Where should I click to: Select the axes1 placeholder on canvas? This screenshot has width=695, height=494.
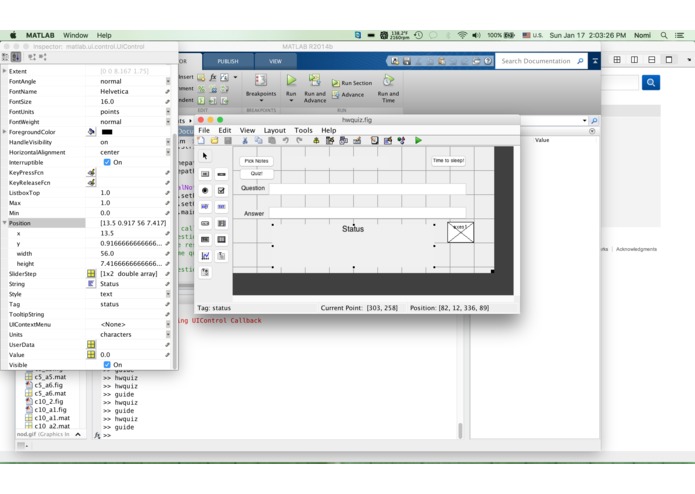pos(460,232)
